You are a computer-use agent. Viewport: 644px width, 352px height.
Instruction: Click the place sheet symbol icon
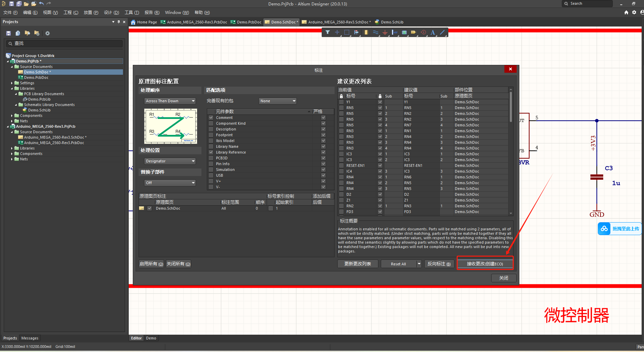click(x=404, y=33)
